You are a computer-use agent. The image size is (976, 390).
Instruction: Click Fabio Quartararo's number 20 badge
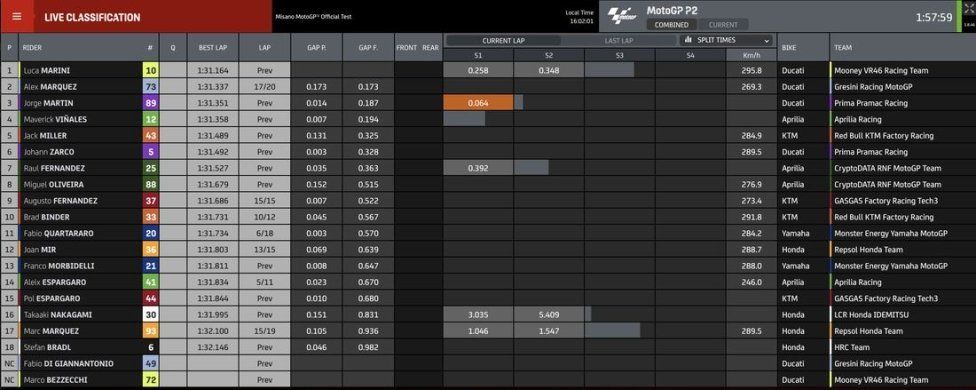pyautogui.click(x=151, y=233)
